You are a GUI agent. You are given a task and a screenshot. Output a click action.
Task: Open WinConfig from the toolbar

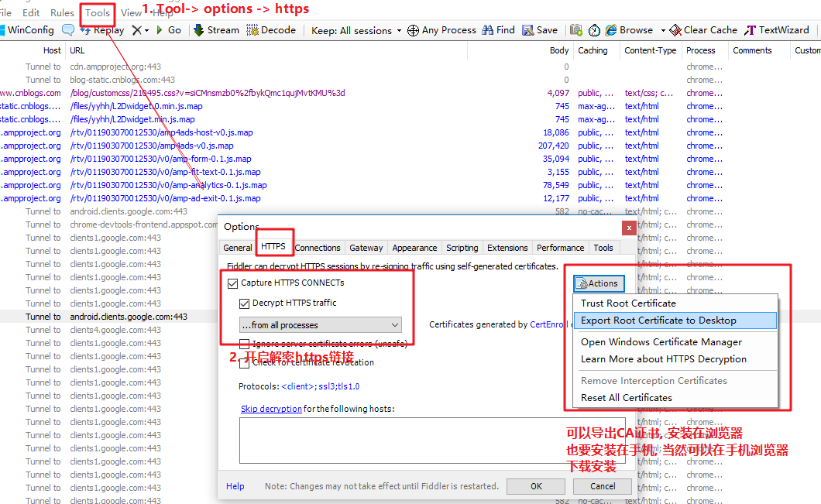coord(27,30)
